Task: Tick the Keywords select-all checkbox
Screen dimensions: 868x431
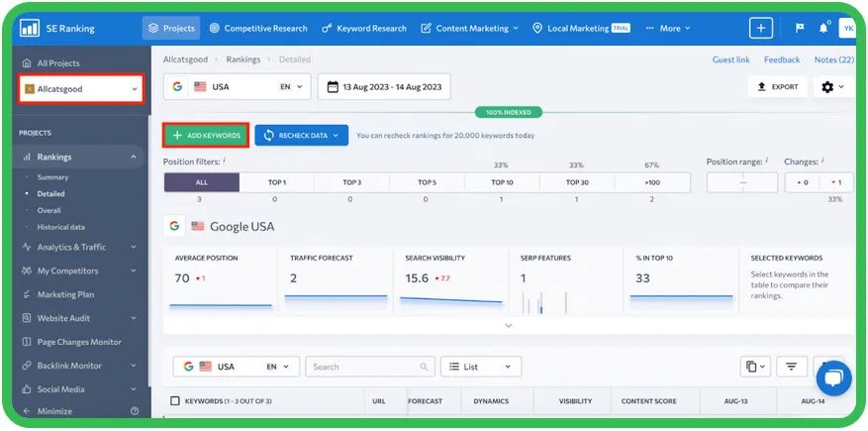Action: pos(175,401)
